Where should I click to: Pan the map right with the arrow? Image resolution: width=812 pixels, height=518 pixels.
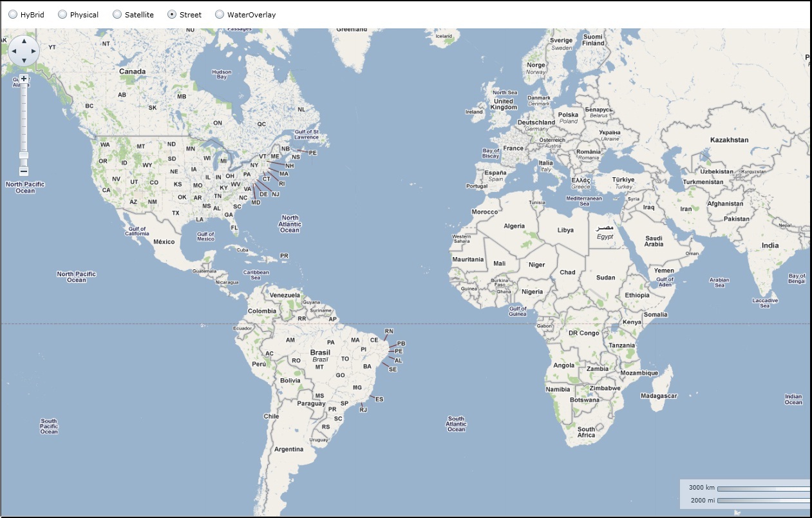point(33,50)
